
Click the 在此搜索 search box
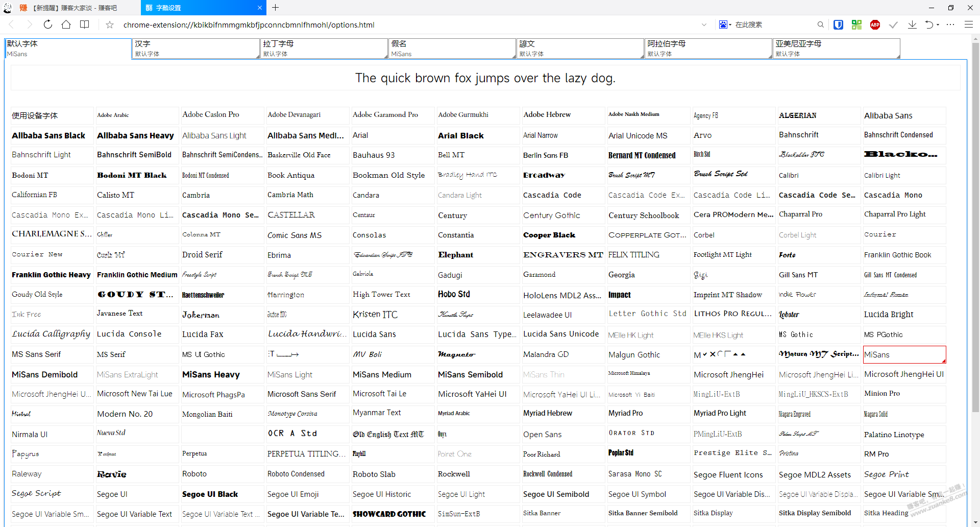click(x=773, y=25)
